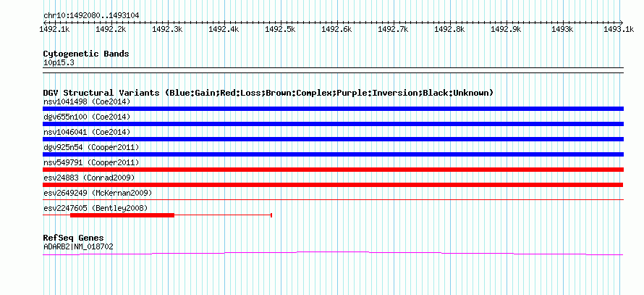
Task: Click the end cap marker of esv2247605
Action: coord(271,215)
